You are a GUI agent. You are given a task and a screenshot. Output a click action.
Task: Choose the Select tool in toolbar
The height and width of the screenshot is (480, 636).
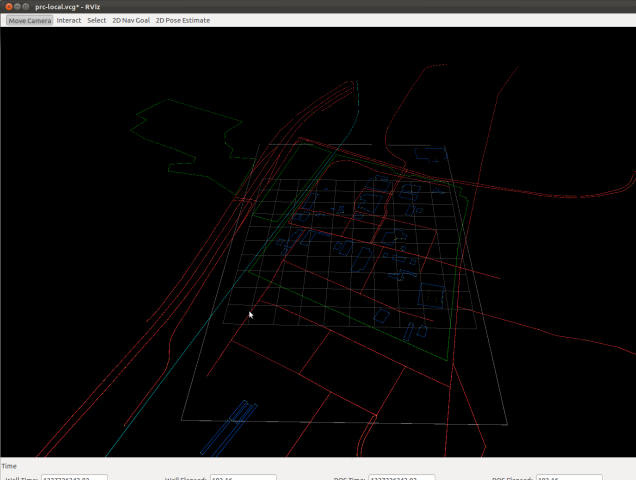(x=96, y=20)
